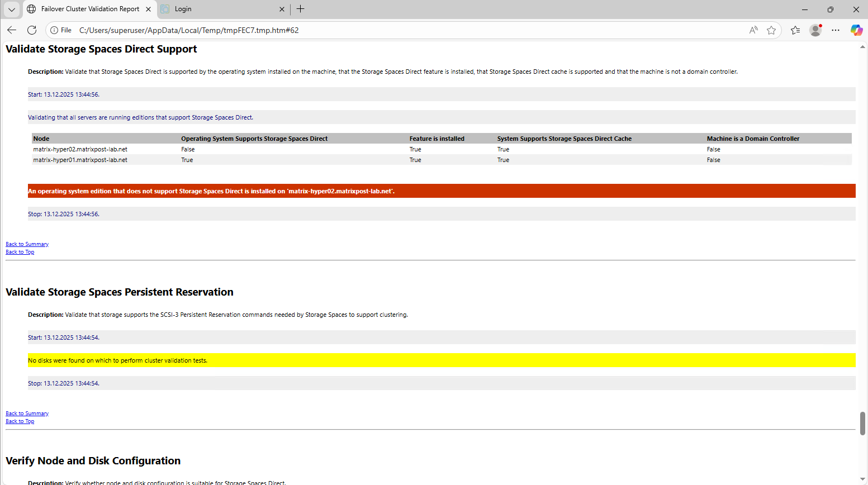The height and width of the screenshot is (485, 868).
Task: Focus the address bar URL
Action: point(189,30)
